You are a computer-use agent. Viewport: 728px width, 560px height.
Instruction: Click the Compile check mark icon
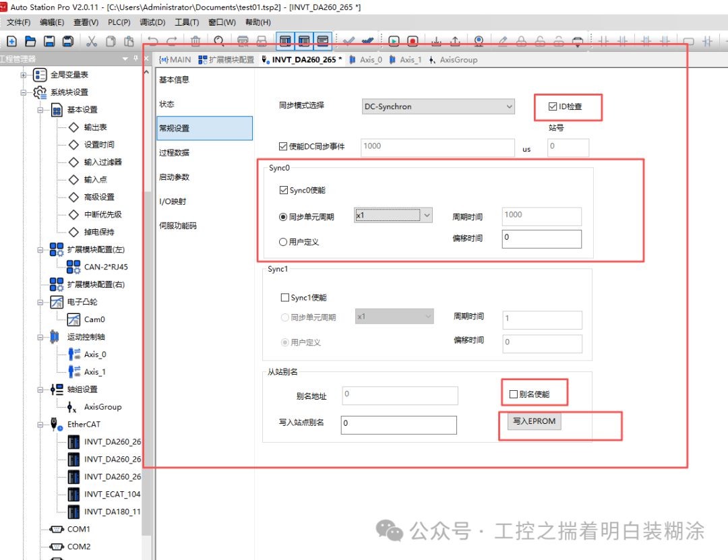click(348, 41)
